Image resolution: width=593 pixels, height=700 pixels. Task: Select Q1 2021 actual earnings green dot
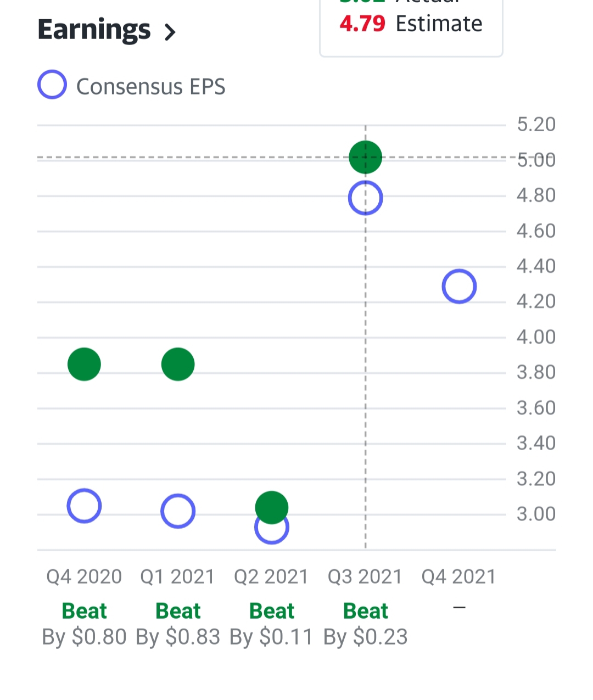tap(178, 364)
